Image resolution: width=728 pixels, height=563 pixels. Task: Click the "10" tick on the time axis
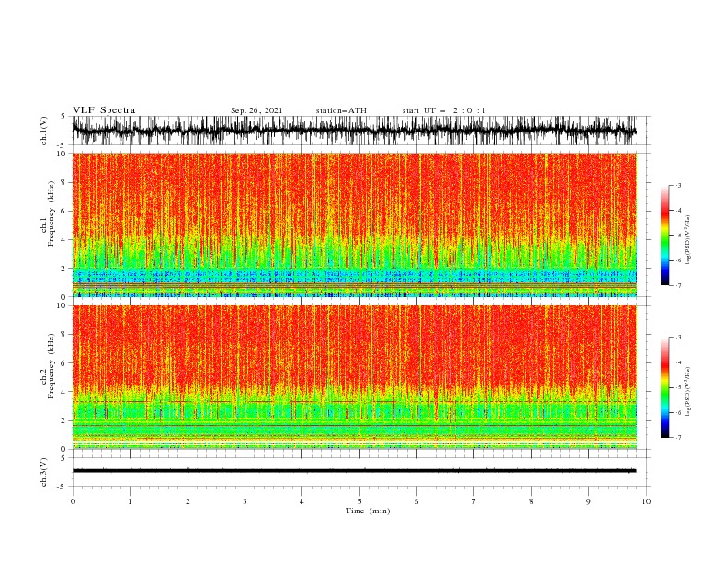point(646,501)
